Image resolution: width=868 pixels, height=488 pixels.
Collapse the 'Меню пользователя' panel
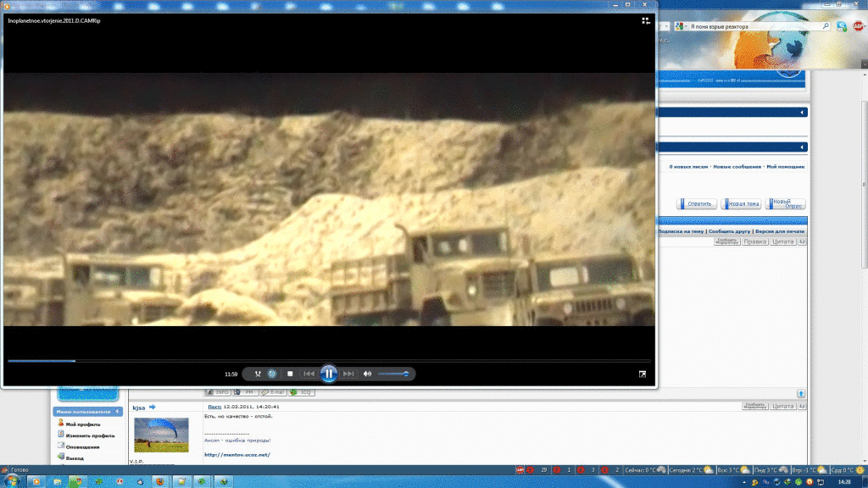(117, 412)
